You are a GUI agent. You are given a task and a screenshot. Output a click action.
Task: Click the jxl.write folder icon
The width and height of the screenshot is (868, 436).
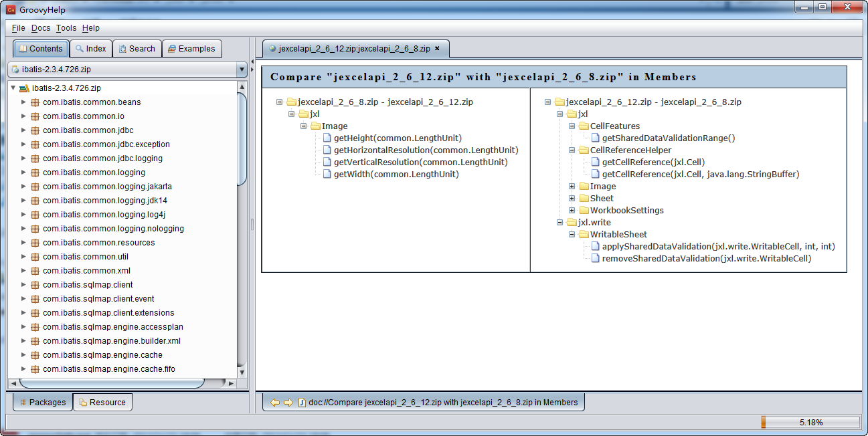572,223
